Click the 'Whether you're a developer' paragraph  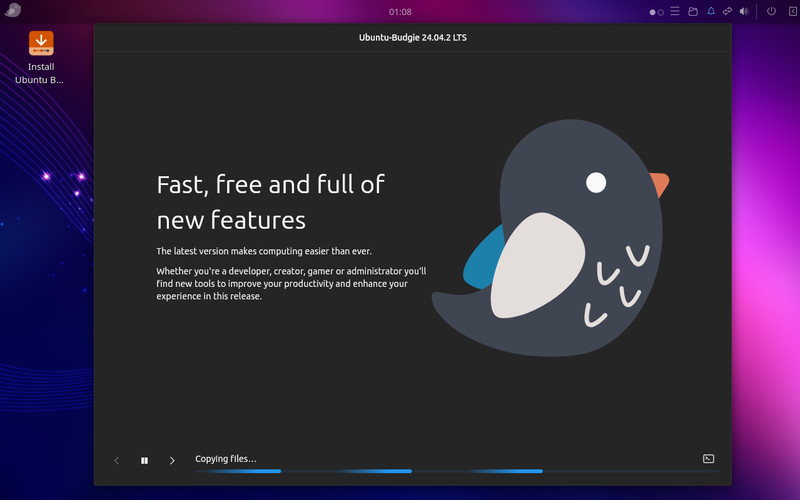click(291, 284)
